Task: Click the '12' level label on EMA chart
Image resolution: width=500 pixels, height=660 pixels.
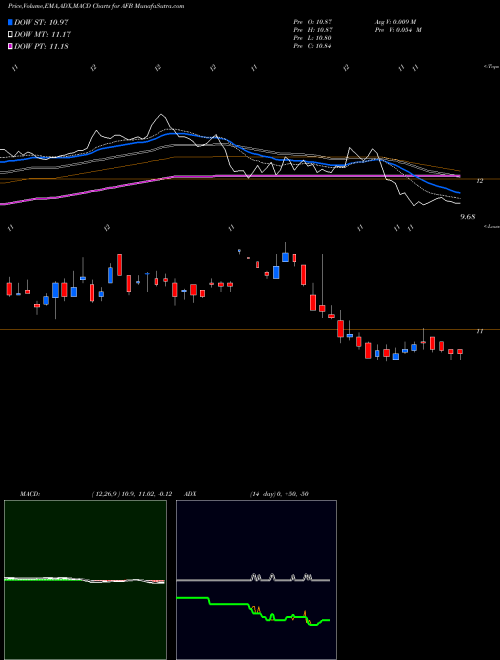Action: 479,181
